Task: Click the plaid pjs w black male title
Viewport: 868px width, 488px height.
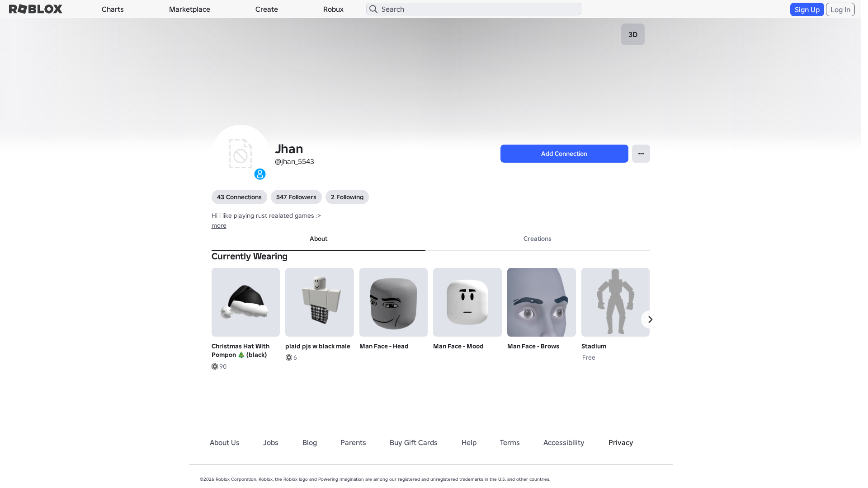Action: click(x=318, y=346)
